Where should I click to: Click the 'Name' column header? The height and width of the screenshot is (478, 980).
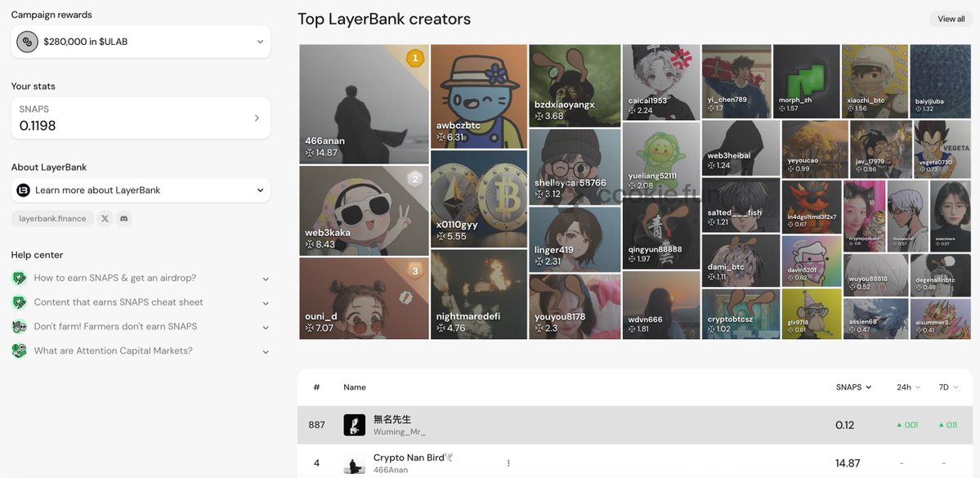coord(355,387)
